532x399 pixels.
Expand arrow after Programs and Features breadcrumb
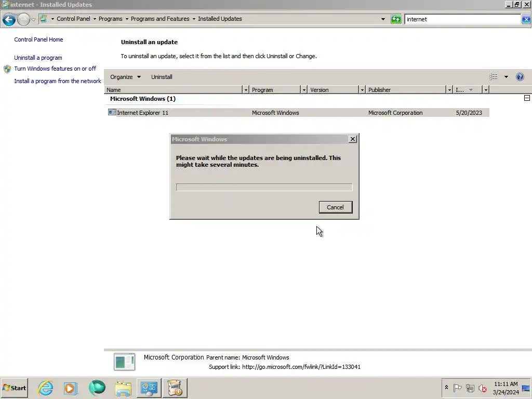click(x=194, y=19)
